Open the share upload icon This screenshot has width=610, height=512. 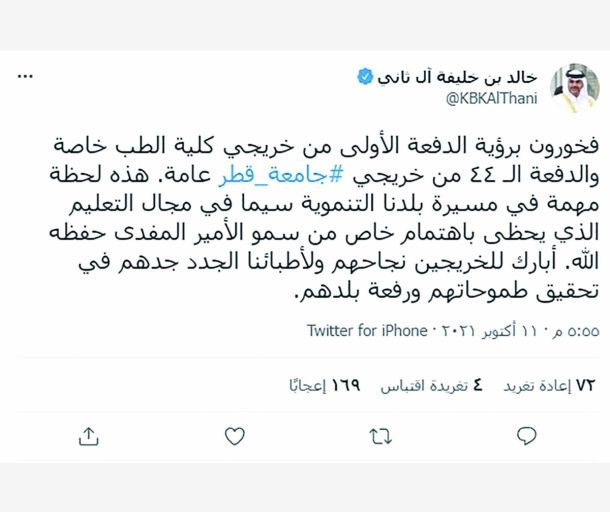tap(87, 435)
